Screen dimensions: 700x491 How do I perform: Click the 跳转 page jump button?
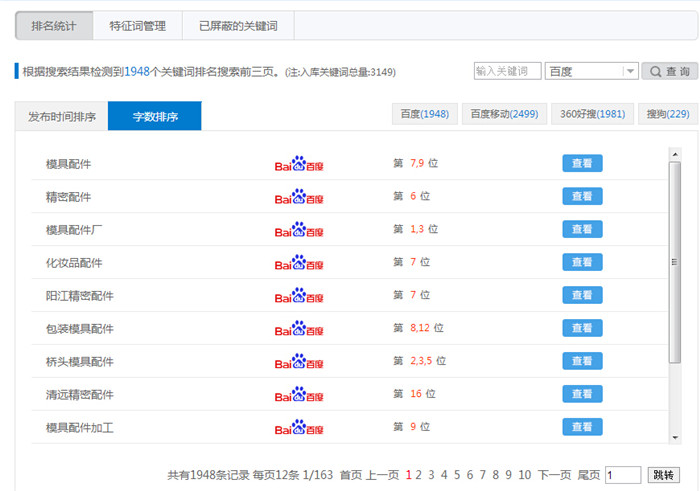click(x=662, y=475)
